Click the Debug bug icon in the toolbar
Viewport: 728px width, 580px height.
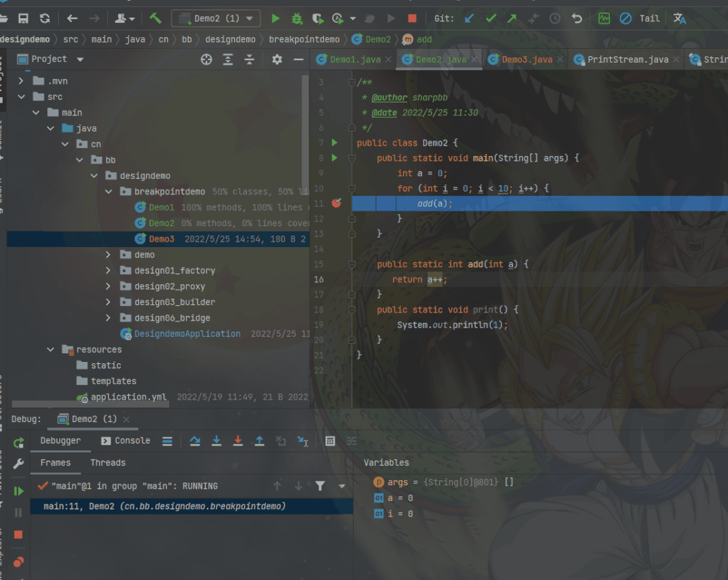point(296,18)
